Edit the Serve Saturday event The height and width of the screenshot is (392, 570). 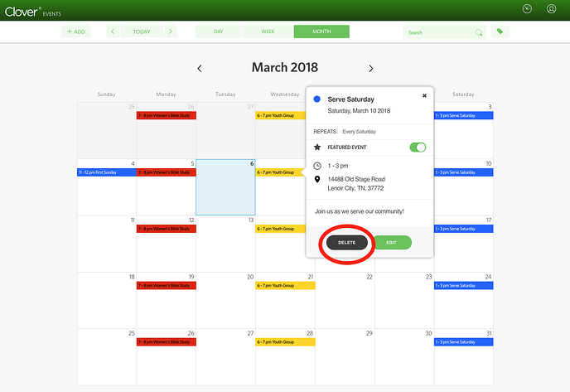(x=391, y=243)
